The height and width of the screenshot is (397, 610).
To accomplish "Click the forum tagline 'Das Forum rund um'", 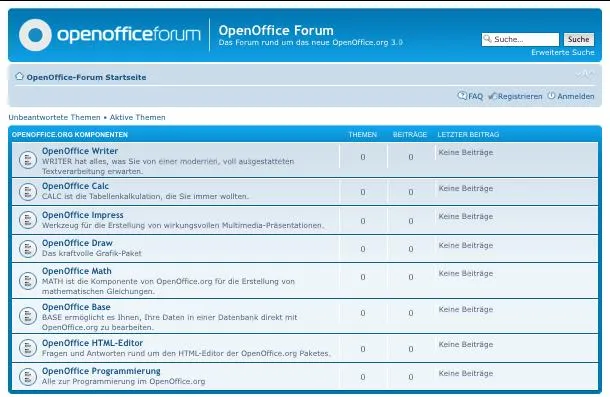I will click(x=310, y=42).
